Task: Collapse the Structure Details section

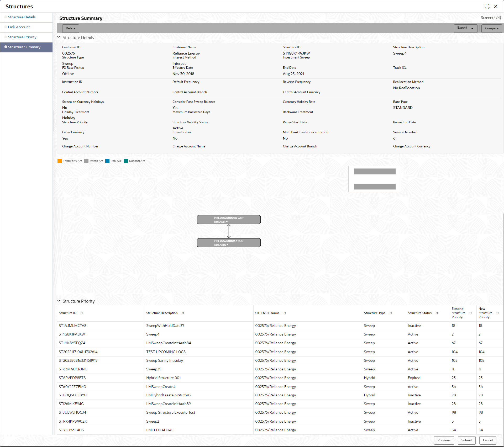Action: (x=59, y=37)
